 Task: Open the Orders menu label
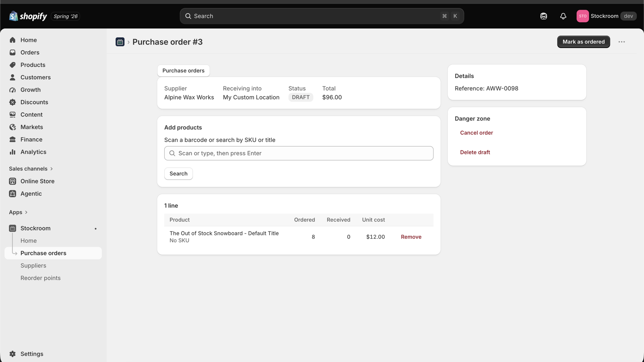30,52
